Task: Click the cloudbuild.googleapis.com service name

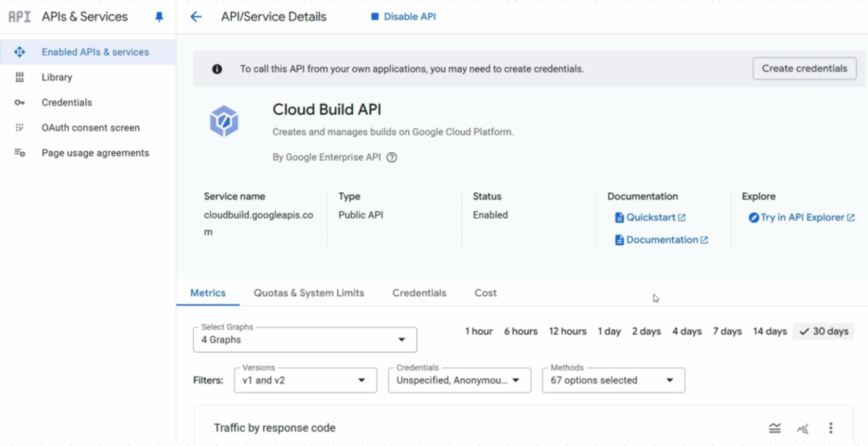Action: (x=259, y=223)
